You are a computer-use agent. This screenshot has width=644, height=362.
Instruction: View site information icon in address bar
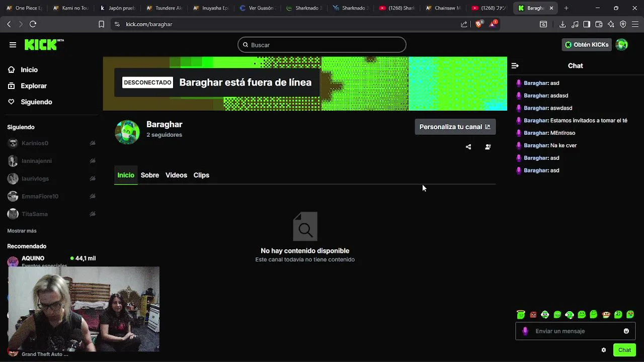click(117, 24)
